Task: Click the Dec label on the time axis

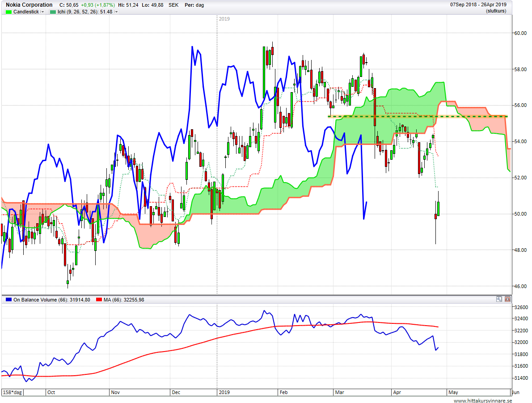Action: (x=176, y=392)
